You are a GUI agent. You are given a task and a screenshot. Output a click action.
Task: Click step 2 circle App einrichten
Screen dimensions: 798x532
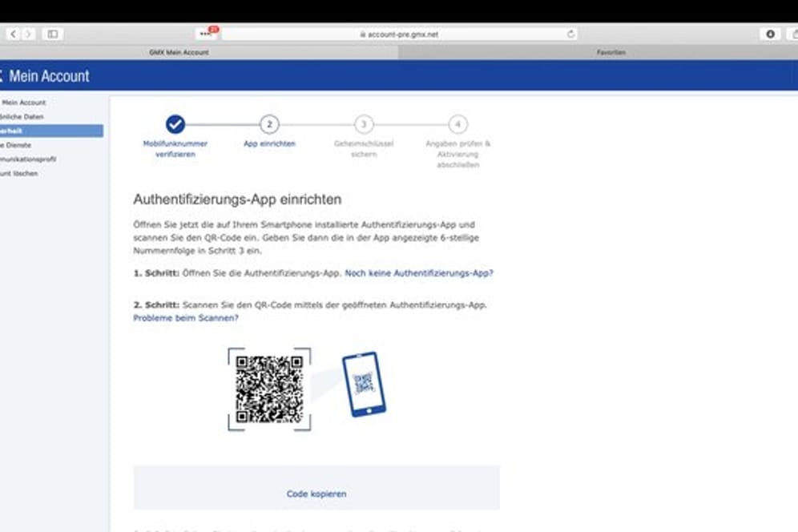pyautogui.click(x=269, y=123)
